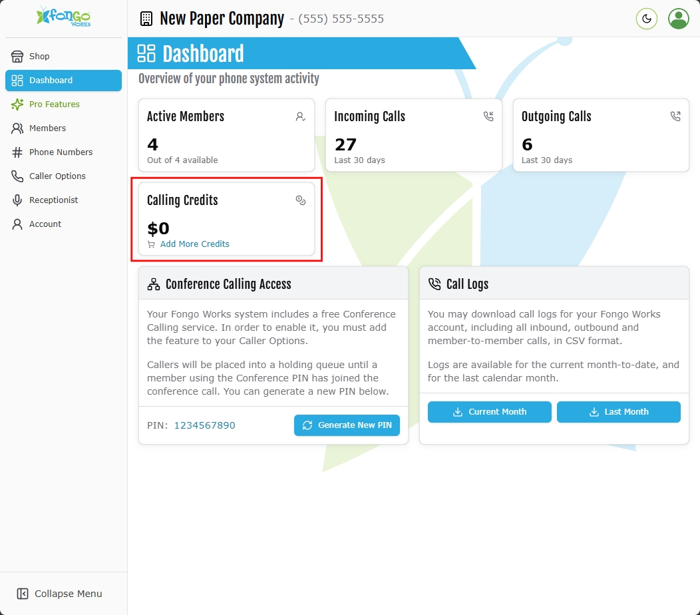
Task: Click the Active Members person icon
Action: [x=301, y=116]
